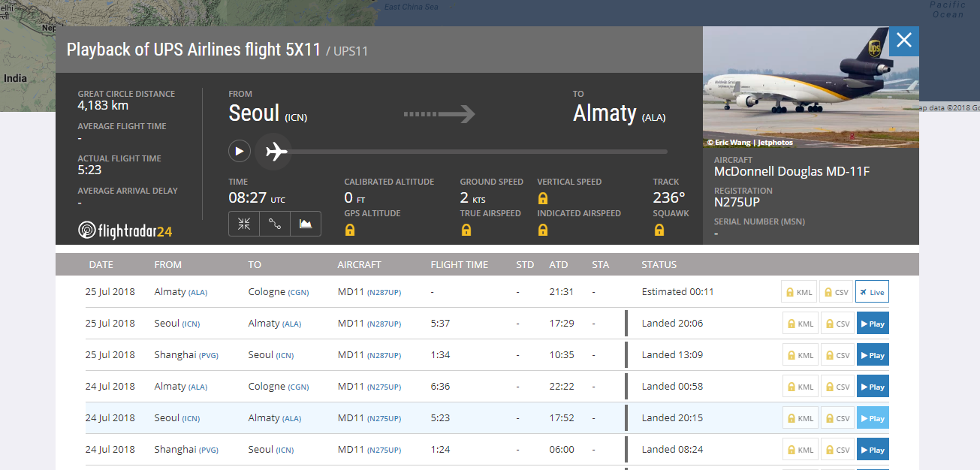The width and height of the screenshot is (980, 470).
Task: Click the '08:27 UTC' time value
Action: pos(257,198)
